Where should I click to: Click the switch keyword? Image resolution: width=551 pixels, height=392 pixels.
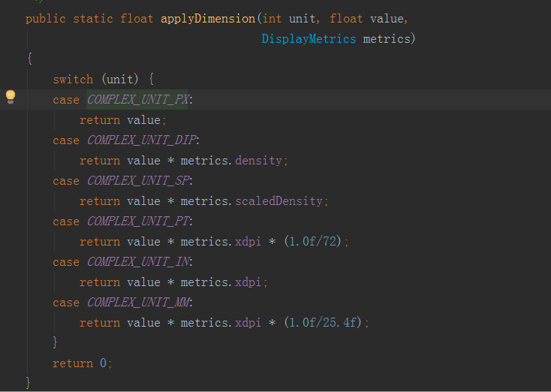[73, 79]
